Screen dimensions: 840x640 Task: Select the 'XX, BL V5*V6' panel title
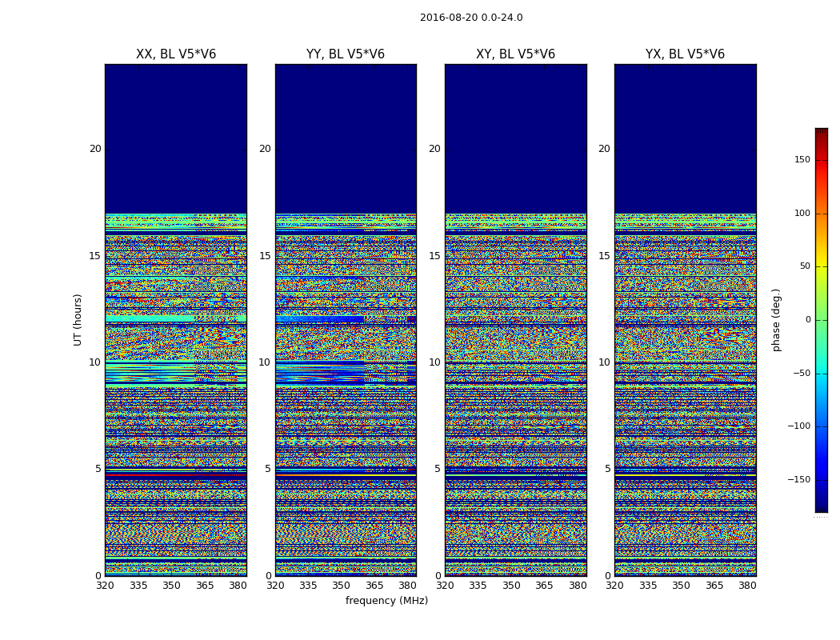tap(176, 54)
